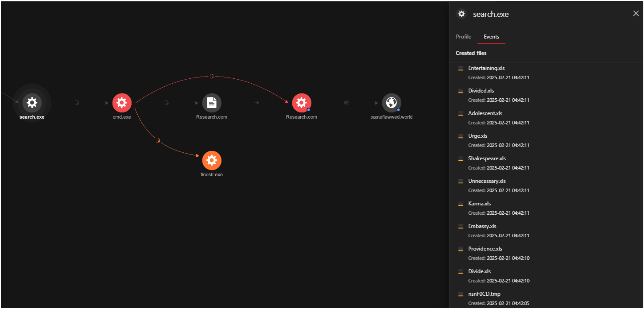Screen dimensions: 644x309
Task: Click file icon next to Divided.xls
Action: 461,91
